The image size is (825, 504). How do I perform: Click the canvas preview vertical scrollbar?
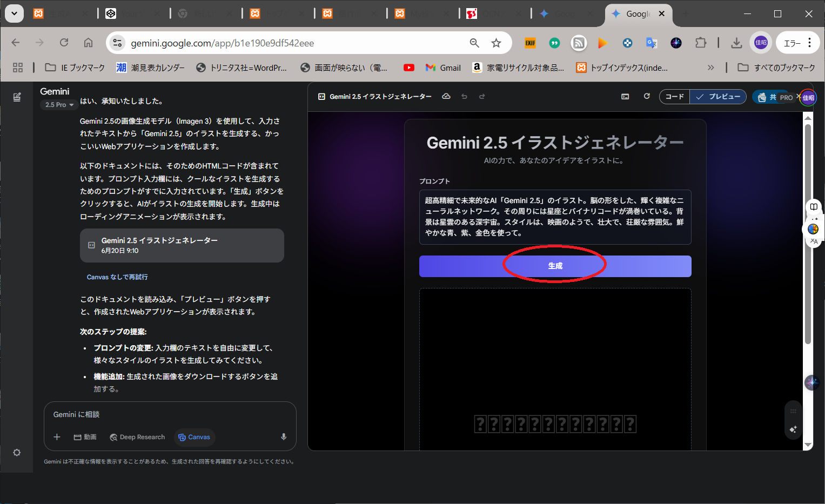click(x=808, y=233)
